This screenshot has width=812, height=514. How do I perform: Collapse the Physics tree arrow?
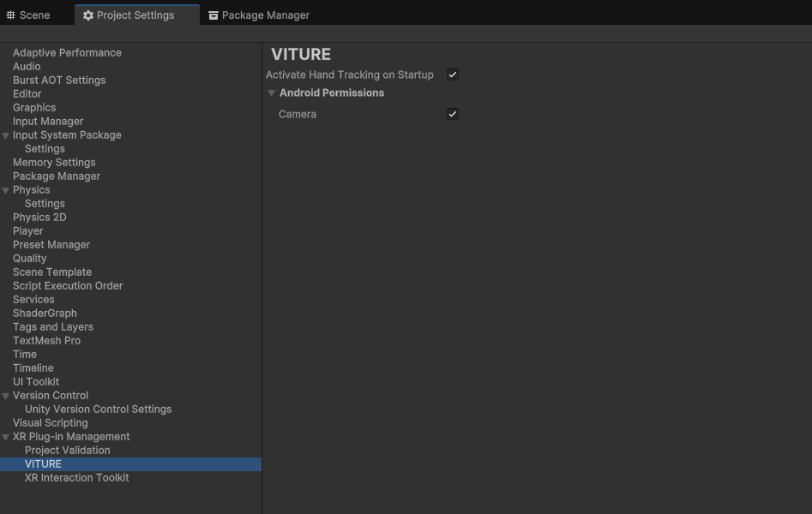[6, 190]
